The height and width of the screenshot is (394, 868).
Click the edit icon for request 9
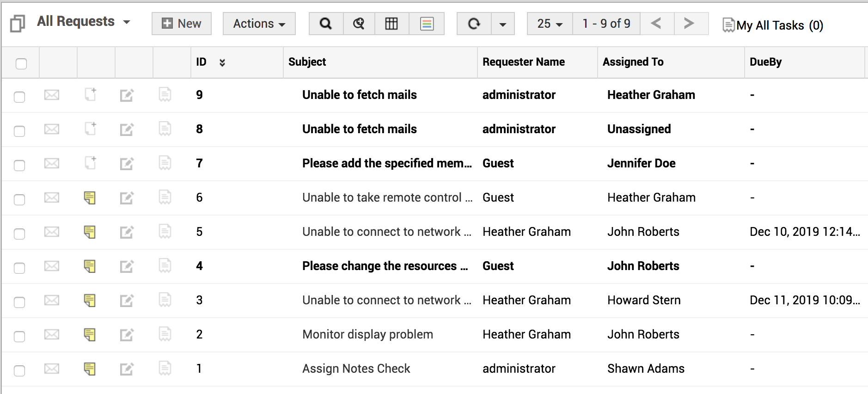click(x=127, y=95)
